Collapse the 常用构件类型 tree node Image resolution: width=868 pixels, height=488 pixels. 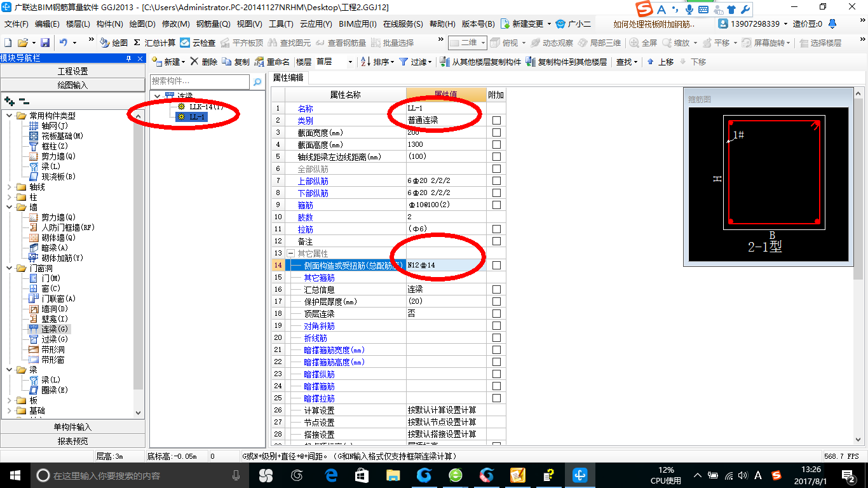(10, 116)
